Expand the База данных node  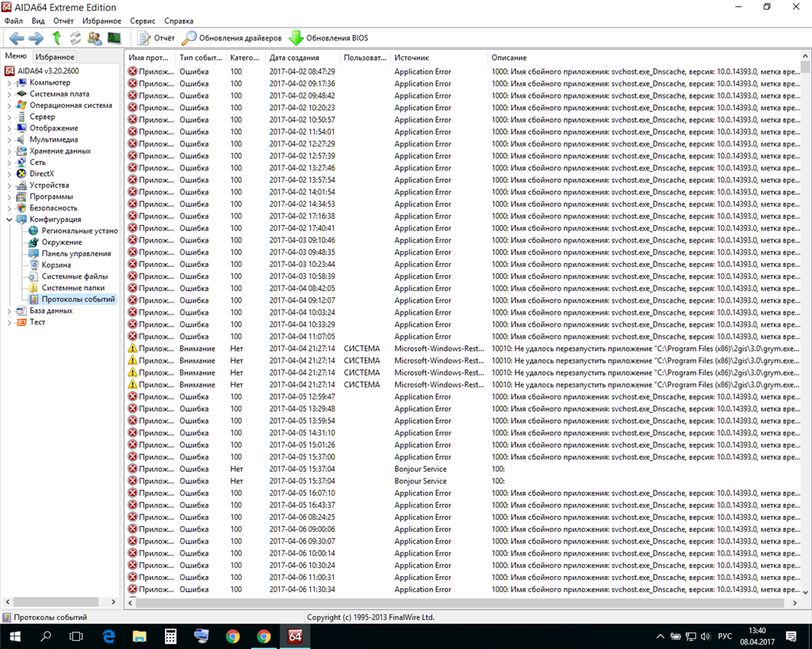(9, 311)
